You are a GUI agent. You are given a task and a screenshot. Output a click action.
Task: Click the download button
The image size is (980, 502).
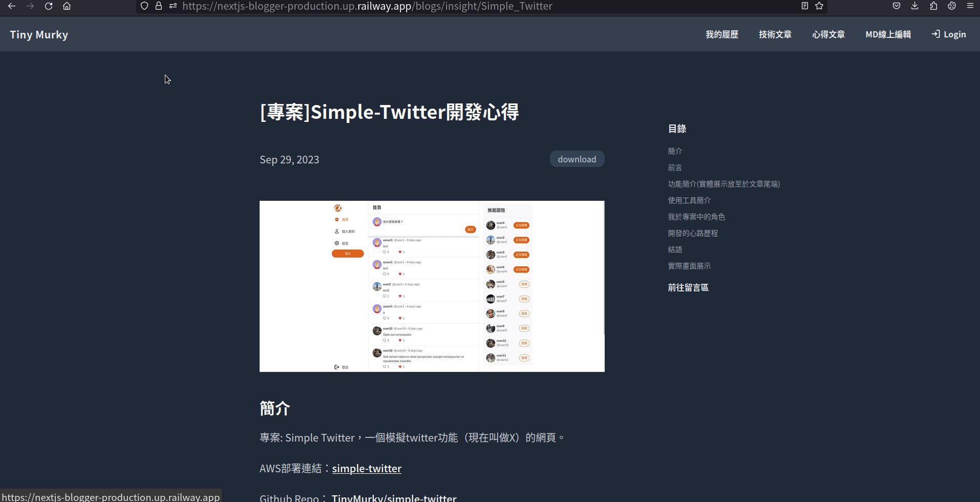pyautogui.click(x=577, y=159)
